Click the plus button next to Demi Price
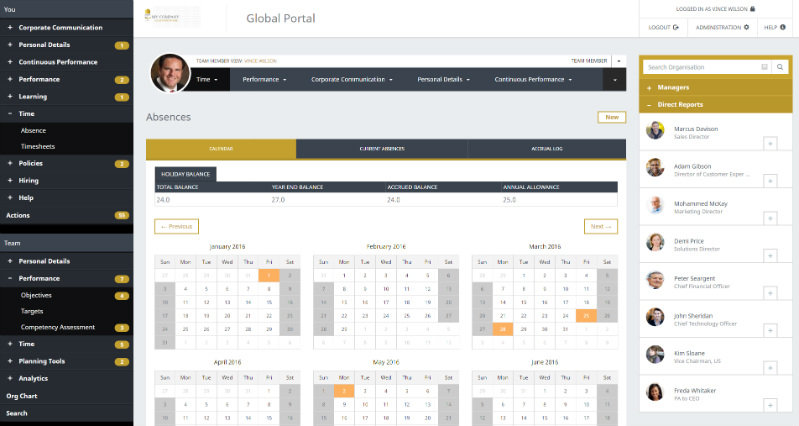Image resolution: width=799 pixels, height=426 pixels. (x=770, y=256)
